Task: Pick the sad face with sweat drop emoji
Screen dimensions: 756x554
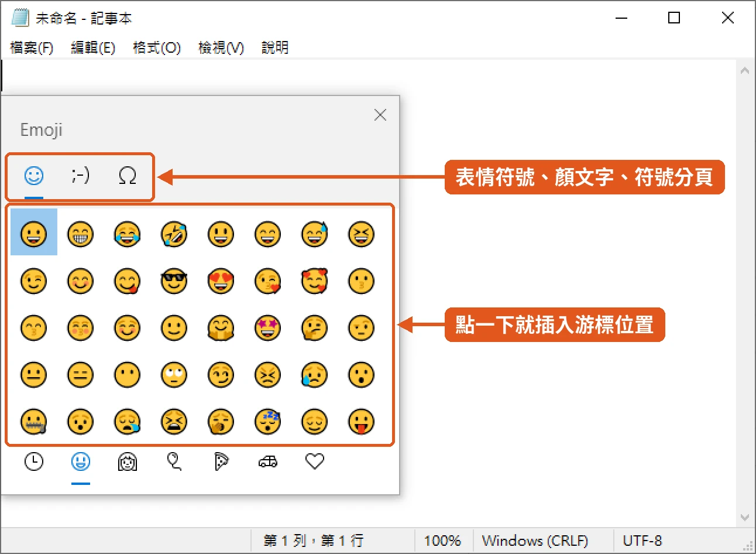Action: (315, 375)
